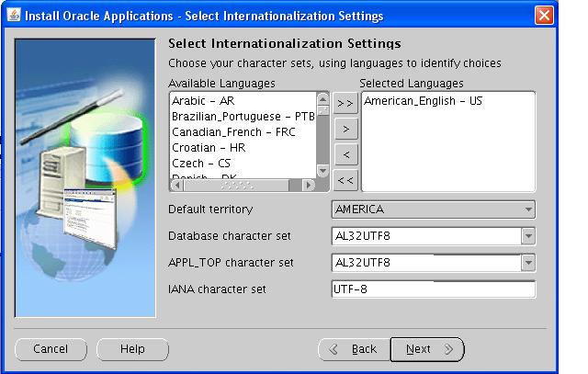
Task: Go Back to the previous step
Action: (354, 349)
